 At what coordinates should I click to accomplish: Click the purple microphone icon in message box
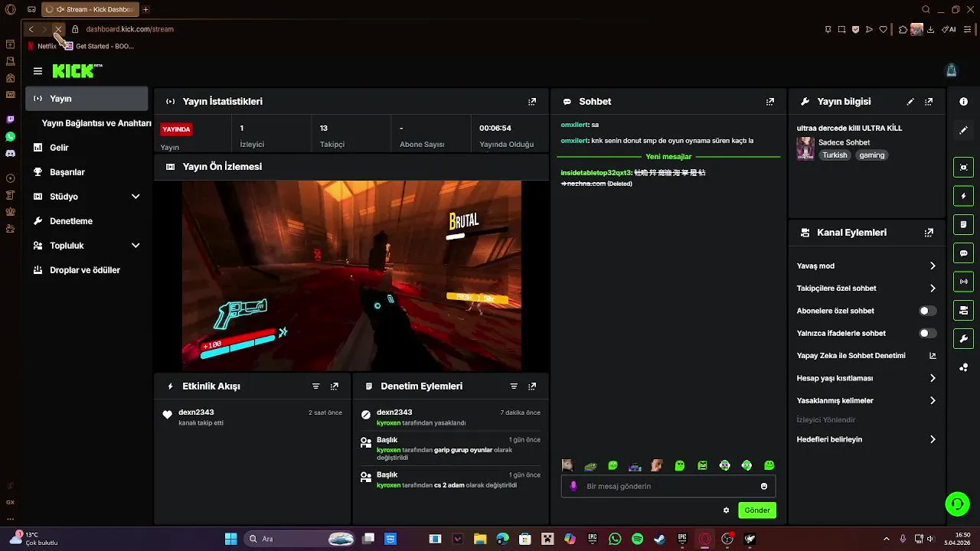[573, 487]
